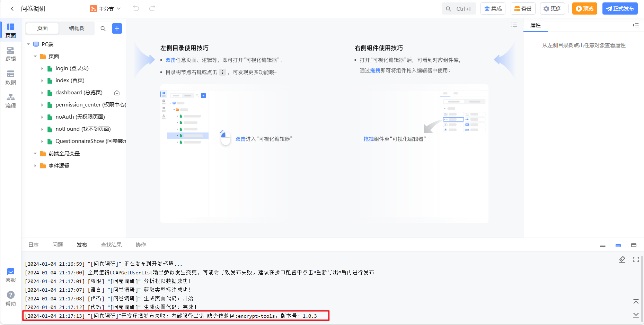Switch to the 协作 tab

coord(141,245)
